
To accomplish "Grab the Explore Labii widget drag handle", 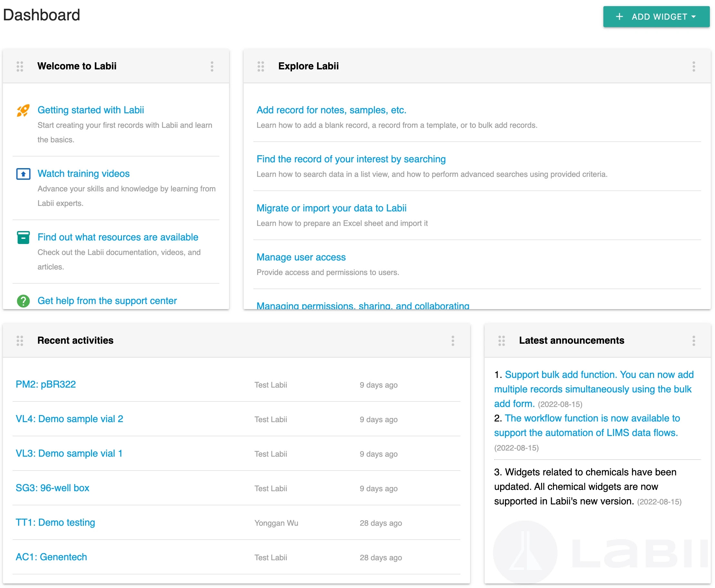I will tap(261, 66).
